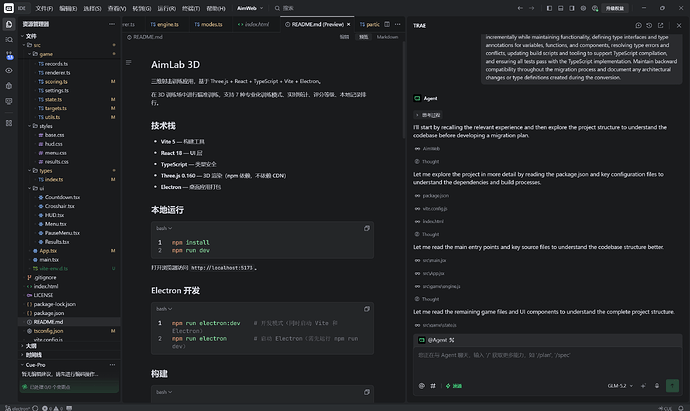
Task: Open the 文件(F) menu
Action: tap(44, 8)
